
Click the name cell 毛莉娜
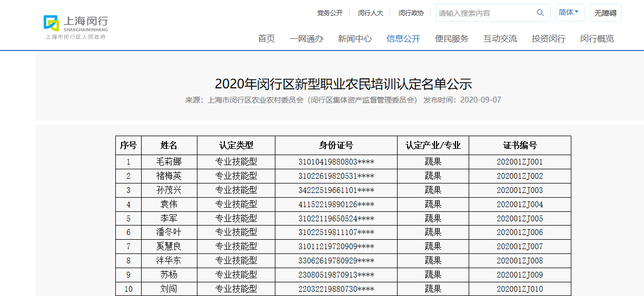point(169,162)
